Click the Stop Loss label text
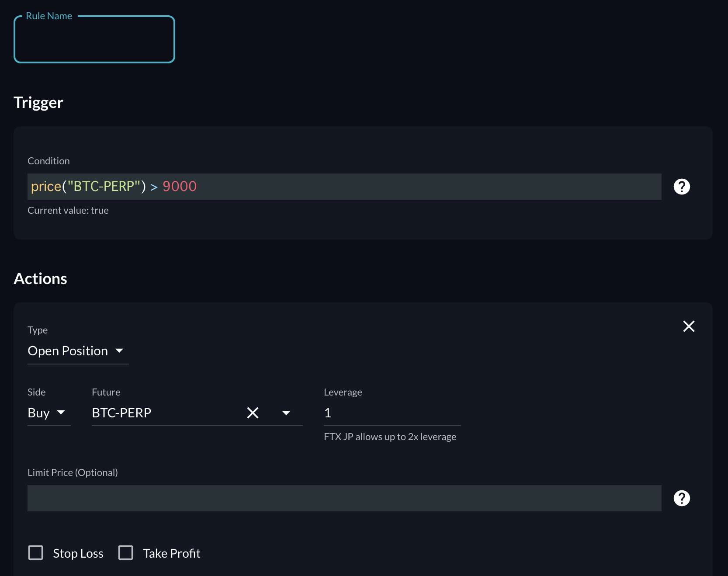 pos(78,553)
